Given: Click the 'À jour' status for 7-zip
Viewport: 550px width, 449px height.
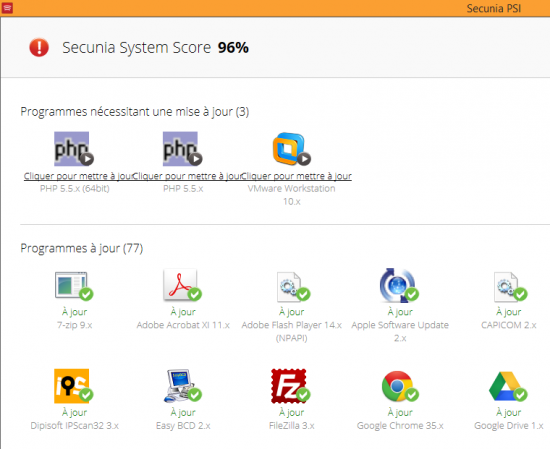Looking at the screenshot, I should [74, 311].
